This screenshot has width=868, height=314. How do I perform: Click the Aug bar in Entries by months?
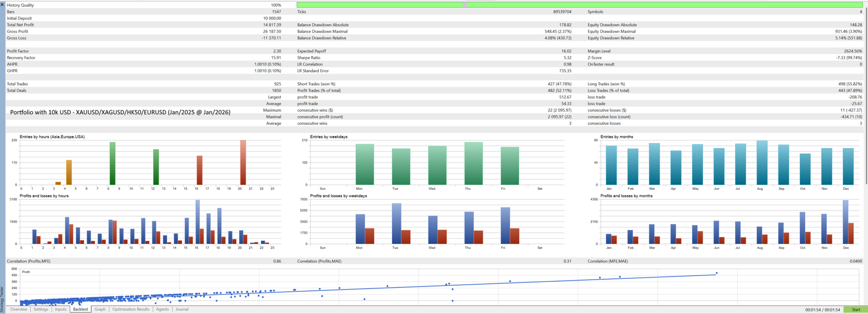762,163
